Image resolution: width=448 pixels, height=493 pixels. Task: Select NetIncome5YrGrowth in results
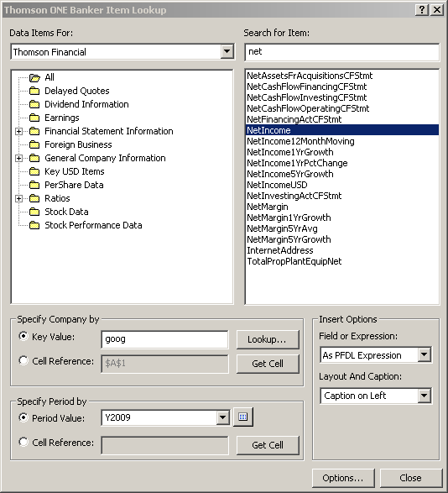[x=341, y=174]
